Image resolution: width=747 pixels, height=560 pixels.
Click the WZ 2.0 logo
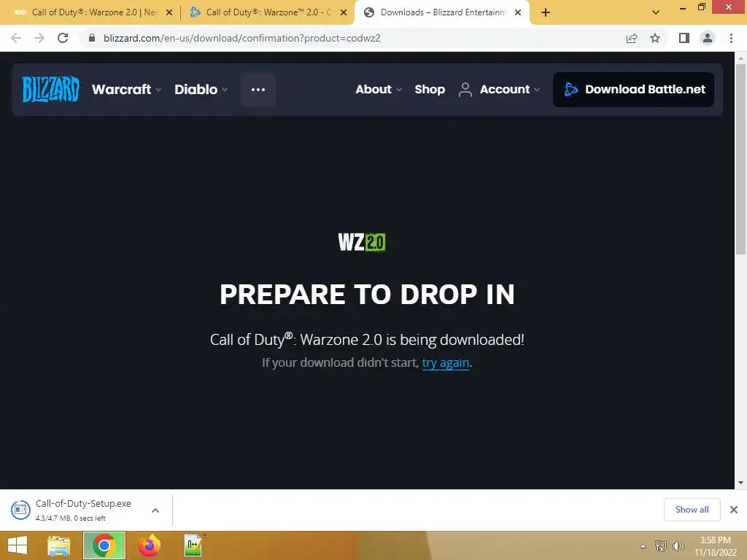(362, 242)
